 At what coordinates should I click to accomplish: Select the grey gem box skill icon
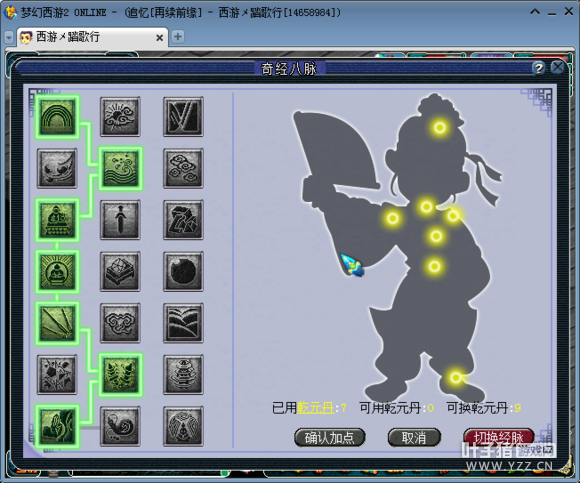(120, 272)
